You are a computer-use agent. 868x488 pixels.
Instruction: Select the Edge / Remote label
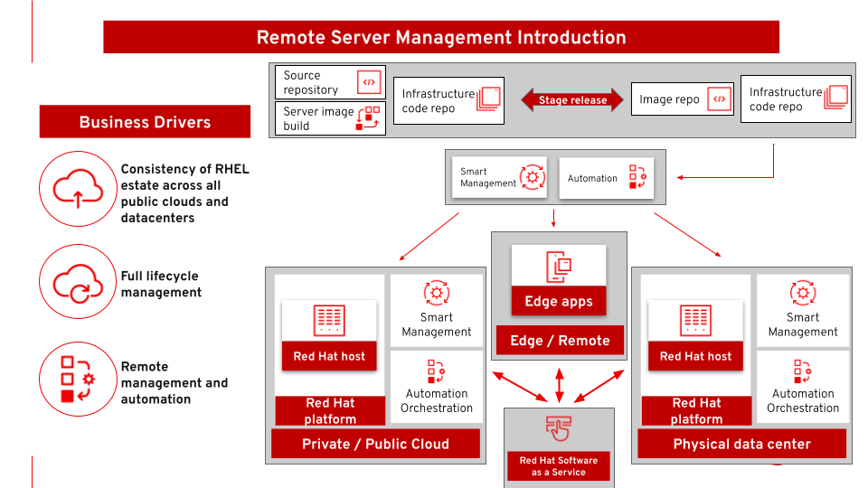pos(560,341)
